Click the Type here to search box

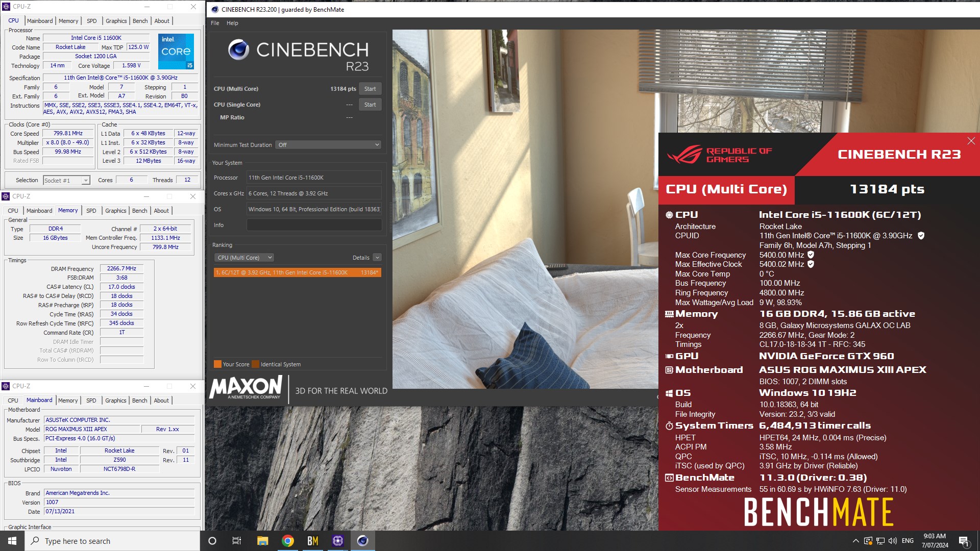point(112,541)
